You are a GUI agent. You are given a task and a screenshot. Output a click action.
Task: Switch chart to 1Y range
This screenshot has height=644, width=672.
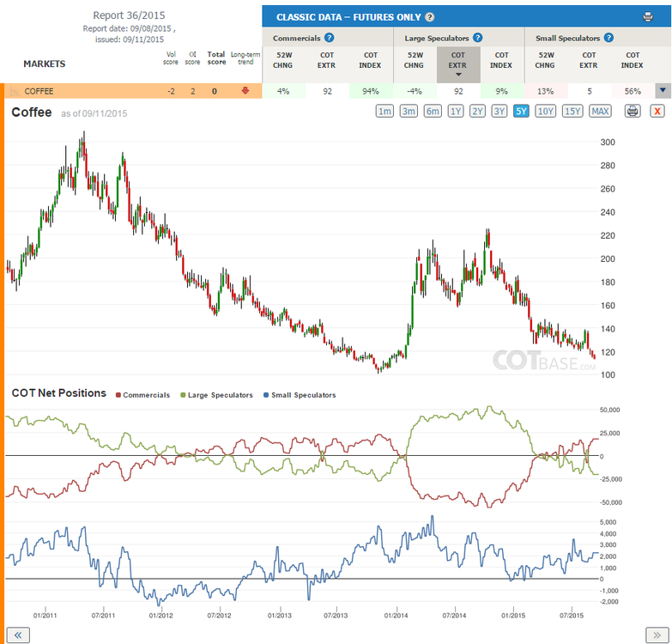(x=456, y=112)
